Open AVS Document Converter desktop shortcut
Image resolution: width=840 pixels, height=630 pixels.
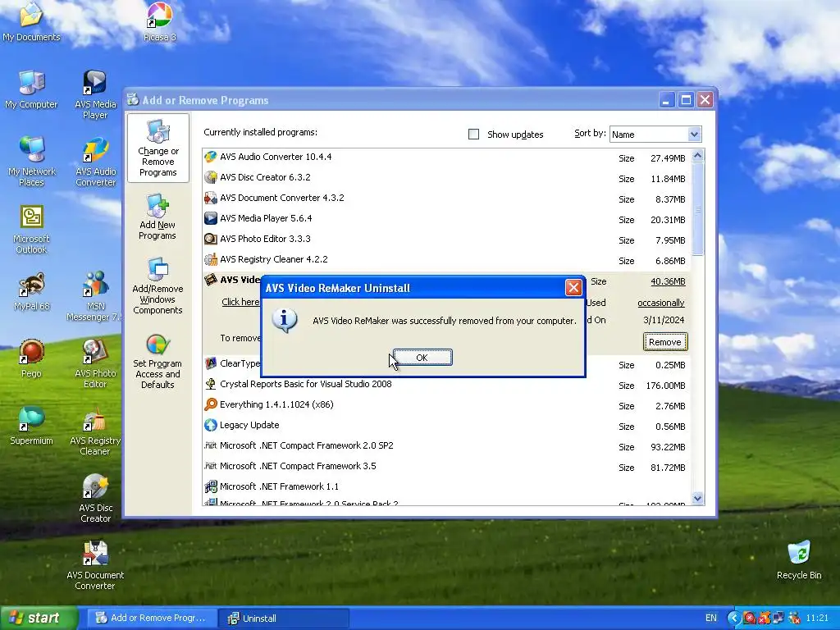tap(95, 566)
